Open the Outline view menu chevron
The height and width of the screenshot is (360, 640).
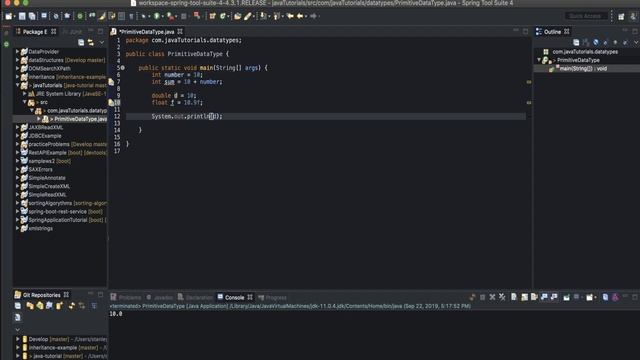coord(636,42)
